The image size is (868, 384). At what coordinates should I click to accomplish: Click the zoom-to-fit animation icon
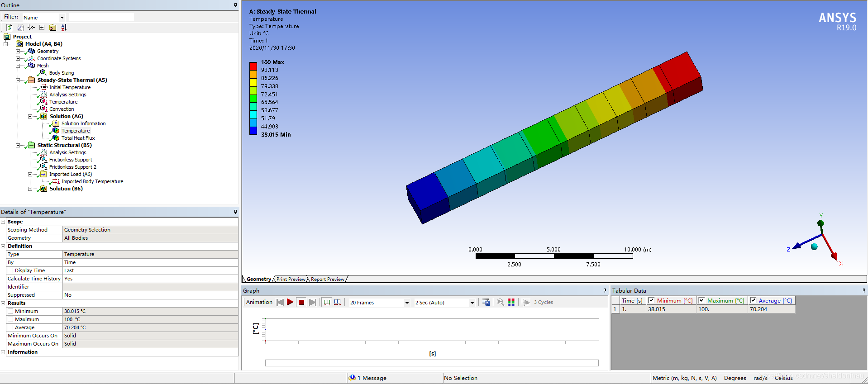coord(501,302)
